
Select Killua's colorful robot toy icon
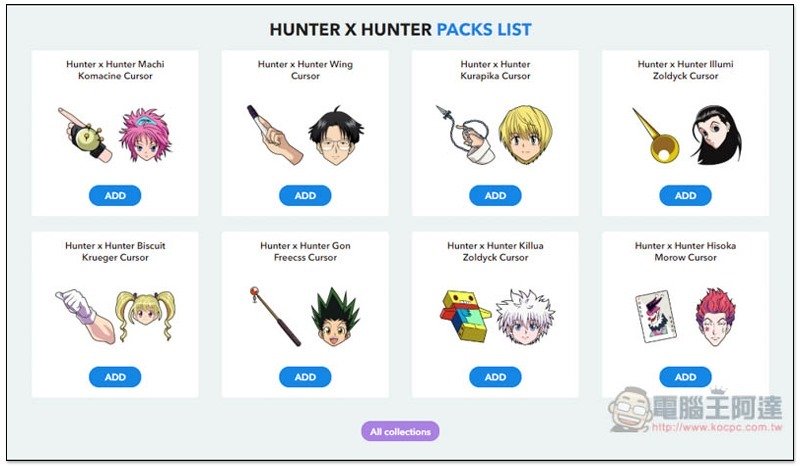tap(464, 316)
